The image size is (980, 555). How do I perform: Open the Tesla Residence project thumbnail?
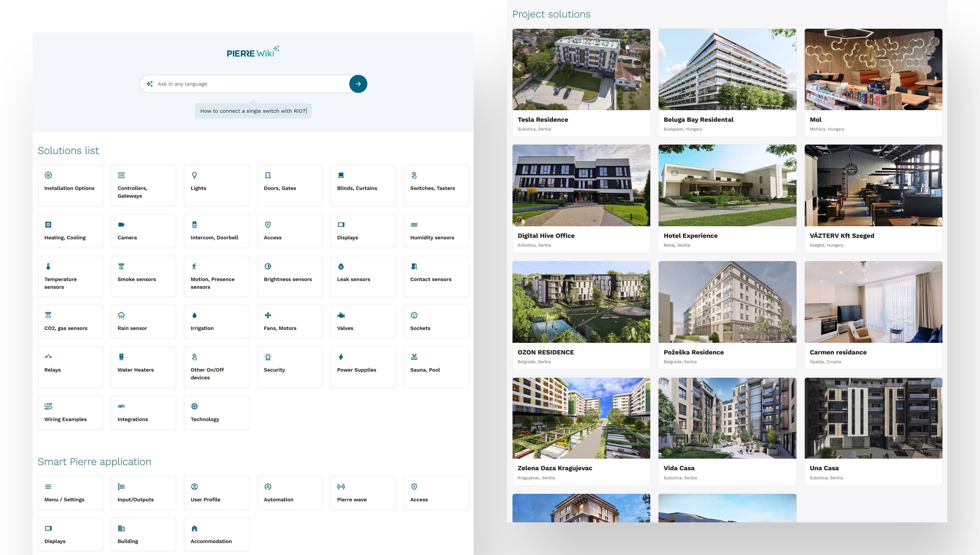[x=581, y=69]
